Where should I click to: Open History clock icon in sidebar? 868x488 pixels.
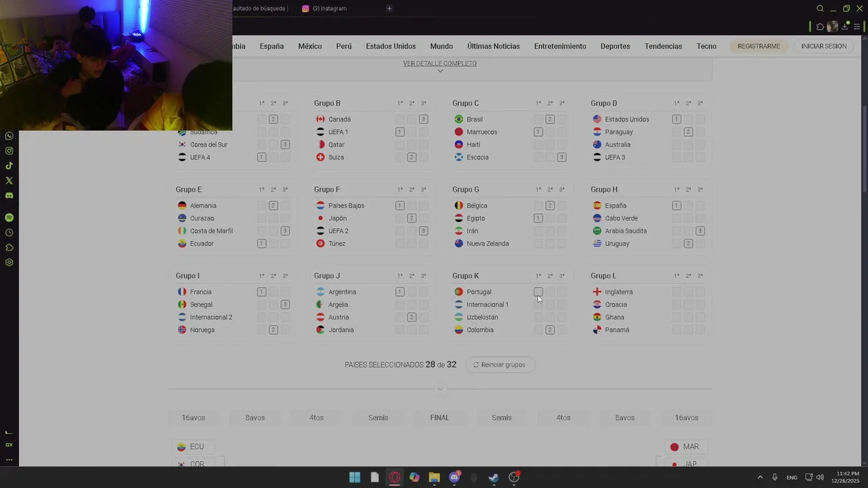coord(9,232)
